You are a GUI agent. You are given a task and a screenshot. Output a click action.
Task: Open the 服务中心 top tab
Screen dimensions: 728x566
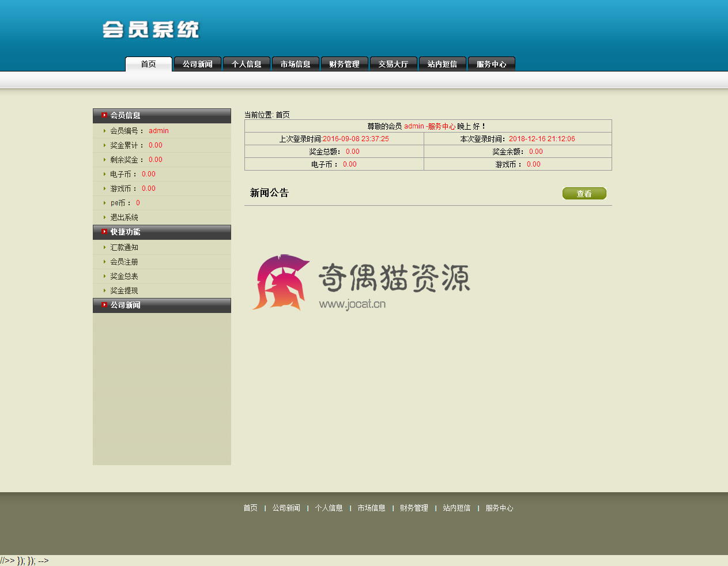click(492, 64)
